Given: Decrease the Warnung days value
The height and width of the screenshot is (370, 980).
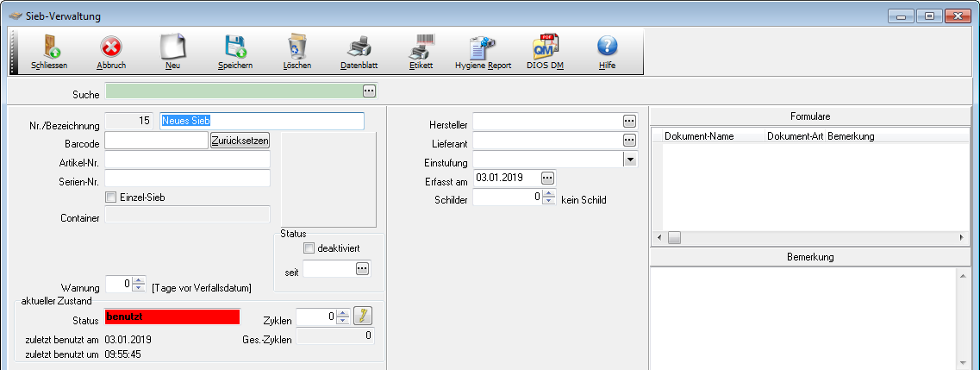Looking at the screenshot, I should click(x=139, y=287).
